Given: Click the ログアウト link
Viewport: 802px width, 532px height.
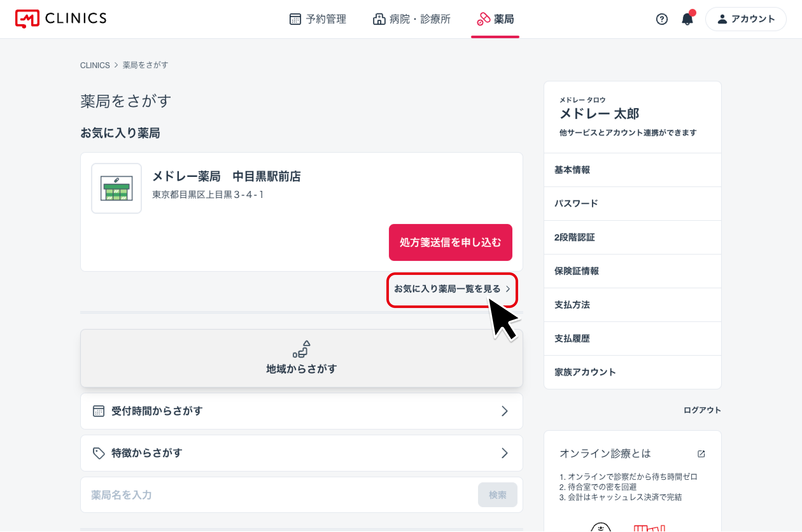Looking at the screenshot, I should coord(702,410).
